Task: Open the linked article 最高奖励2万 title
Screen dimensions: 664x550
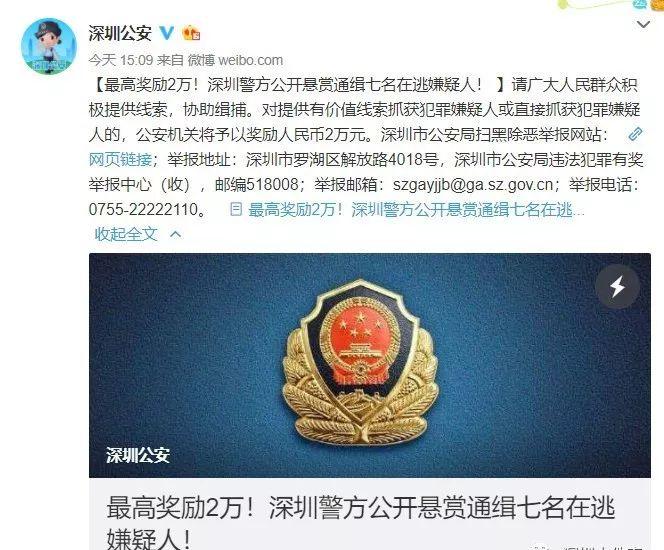Action: (416, 210)
